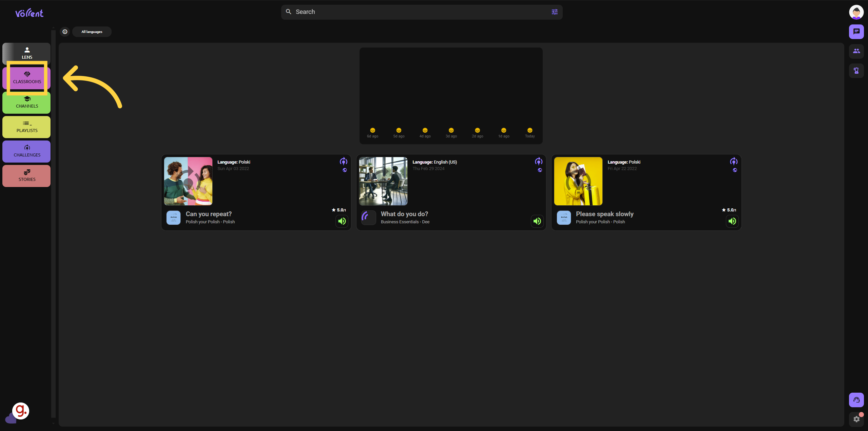Viewport: 868px width, 431px height.
Task: Click public globe icon on What do you do? card
Action: click(540, 170)
